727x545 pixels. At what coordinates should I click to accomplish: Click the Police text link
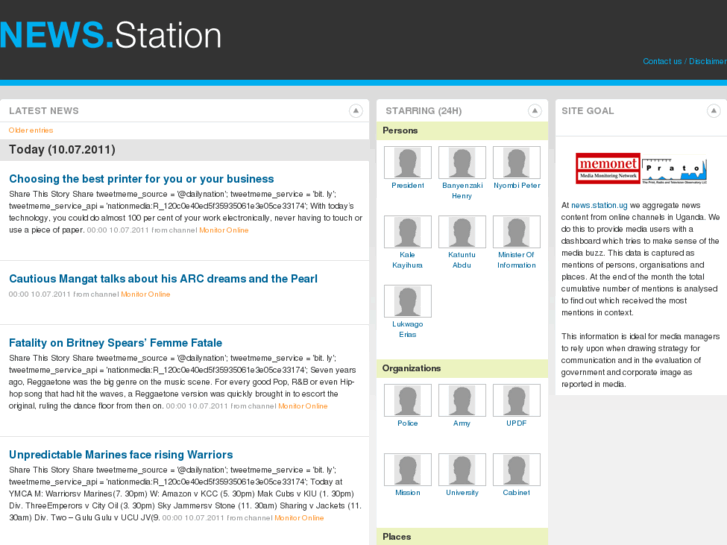(x=408, y=423)
